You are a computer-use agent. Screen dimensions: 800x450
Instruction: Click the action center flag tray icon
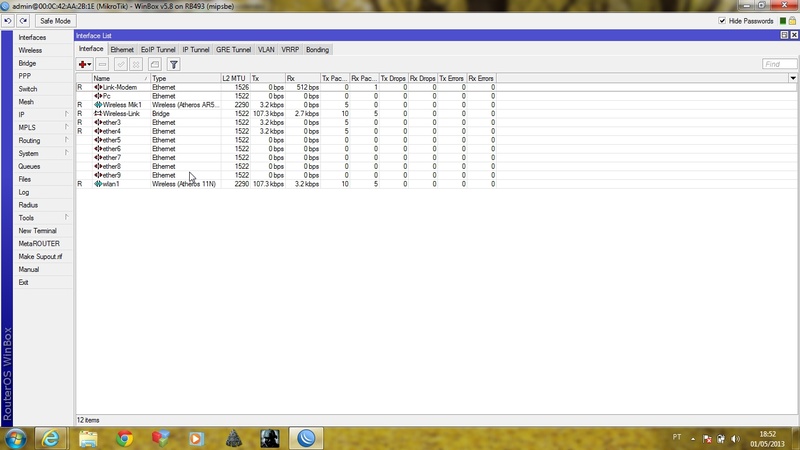[707, 439]
